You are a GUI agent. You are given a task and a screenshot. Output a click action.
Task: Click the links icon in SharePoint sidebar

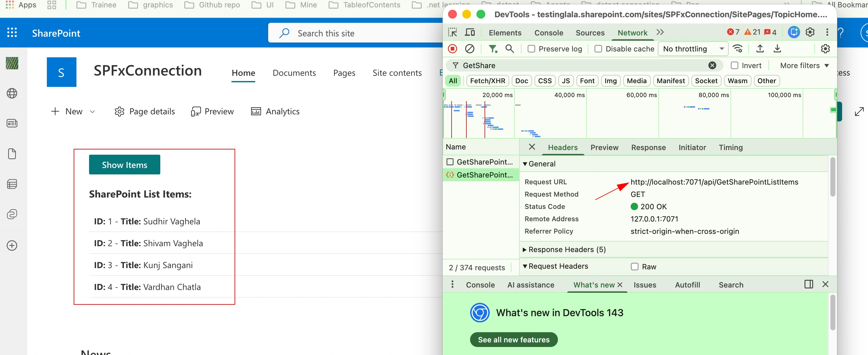tap(12, 214)
